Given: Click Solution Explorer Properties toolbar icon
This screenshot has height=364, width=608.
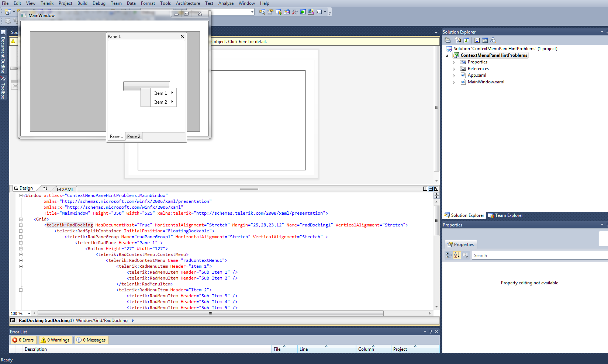Looking at the screenshot, I should 448,41.
